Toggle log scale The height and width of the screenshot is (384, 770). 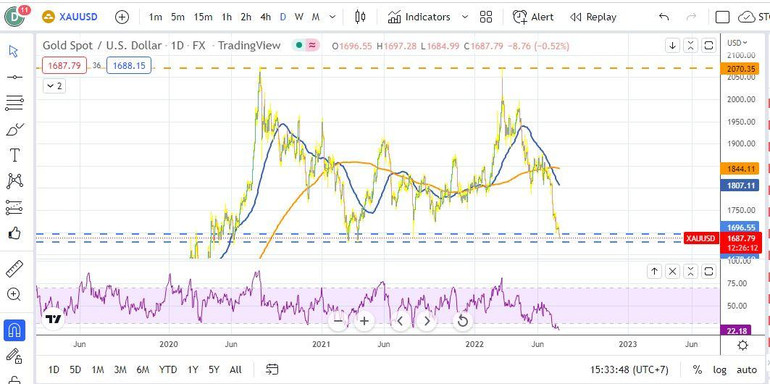point(719,370)
